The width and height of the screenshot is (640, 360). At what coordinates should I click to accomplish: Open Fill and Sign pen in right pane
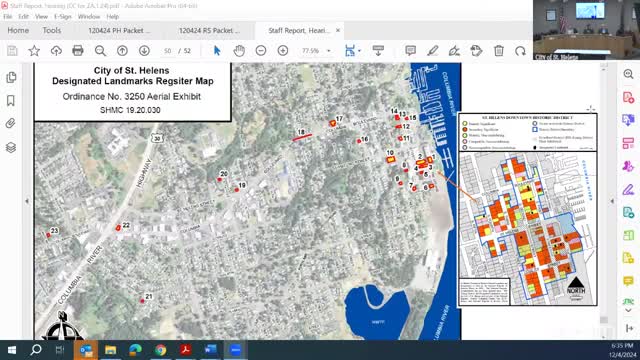(x=629, y=190)
